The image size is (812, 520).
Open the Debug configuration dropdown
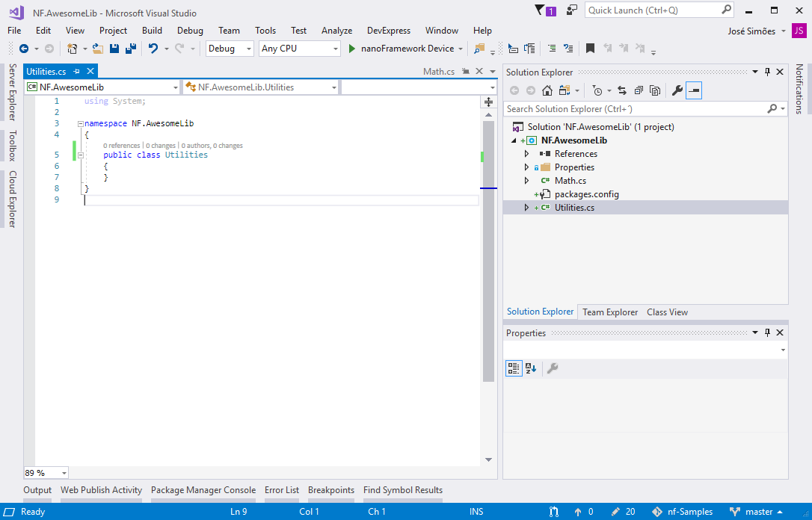coord(230,49)
